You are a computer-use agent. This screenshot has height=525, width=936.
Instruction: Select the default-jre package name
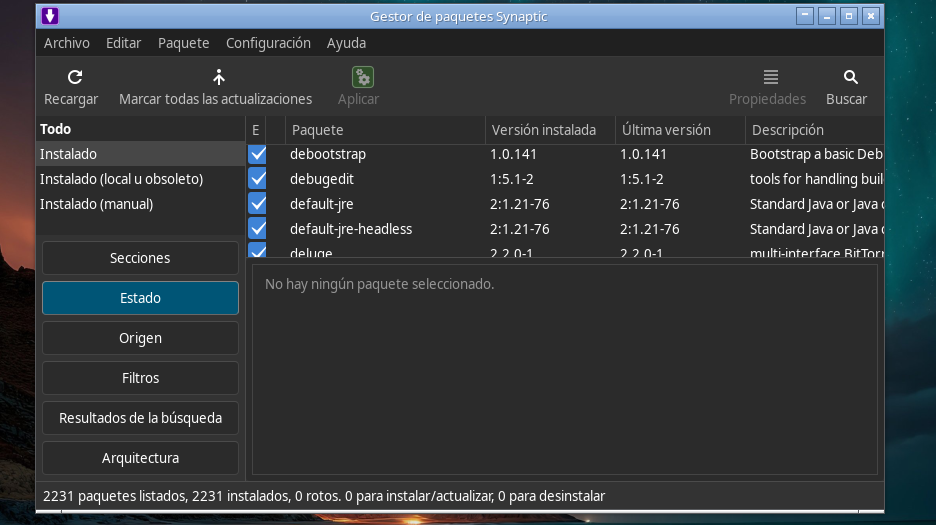pyautogui.click(x=322, y=204)
